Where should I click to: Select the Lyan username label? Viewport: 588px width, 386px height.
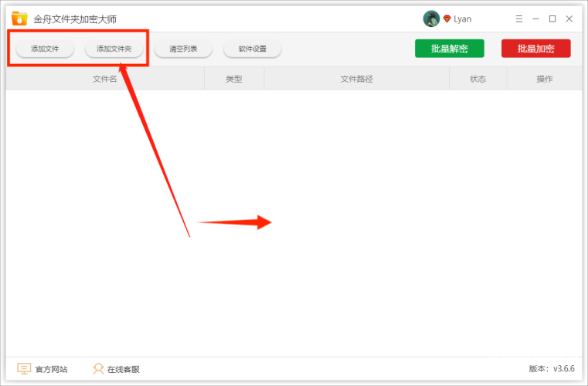coord(462,19)
